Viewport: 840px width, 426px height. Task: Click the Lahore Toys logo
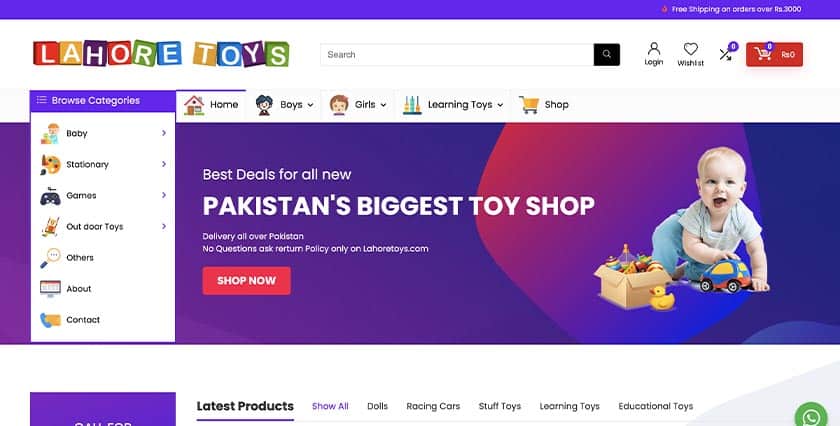click(161, 54)
